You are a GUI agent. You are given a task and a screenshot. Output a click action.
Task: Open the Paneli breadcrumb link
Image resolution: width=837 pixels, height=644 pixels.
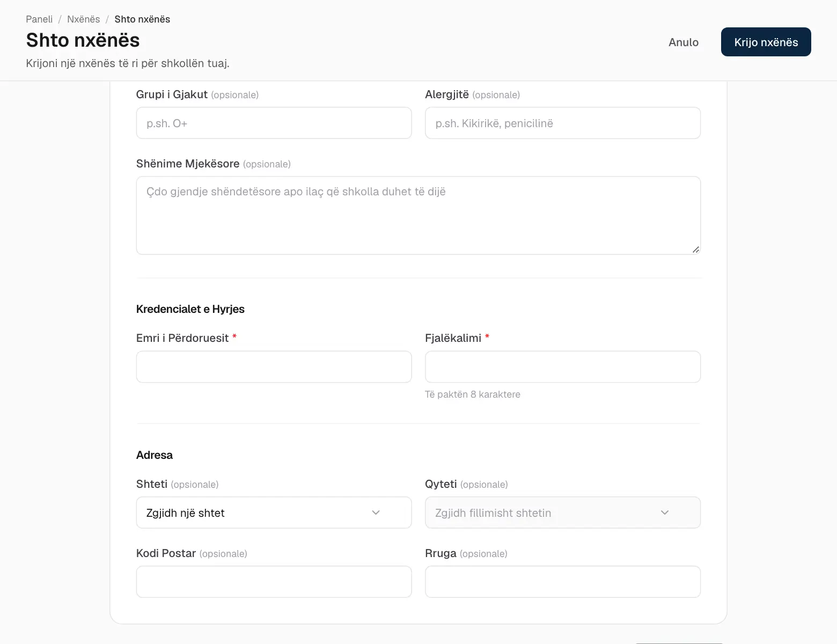click(39, 19)
